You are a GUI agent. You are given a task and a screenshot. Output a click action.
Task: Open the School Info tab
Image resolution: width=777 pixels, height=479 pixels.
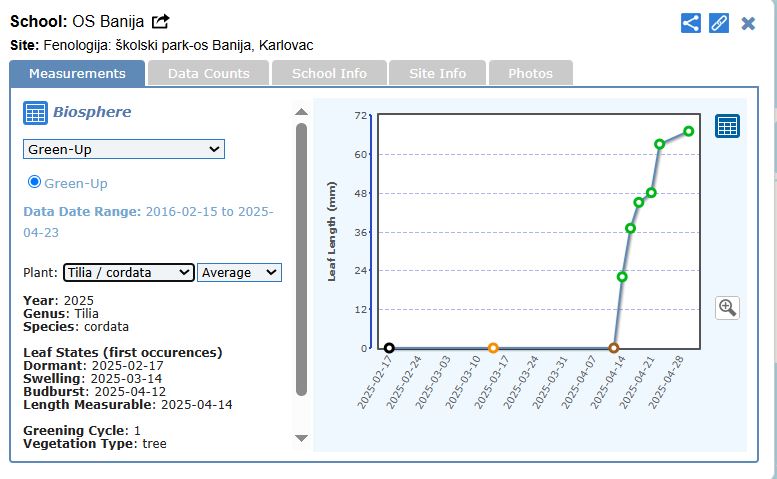[329, 73]
